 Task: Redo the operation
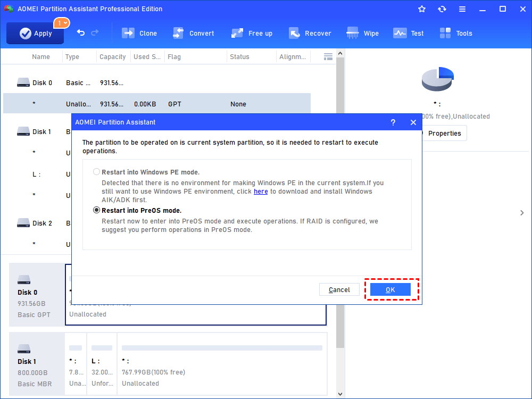click(x=95, y=33)
